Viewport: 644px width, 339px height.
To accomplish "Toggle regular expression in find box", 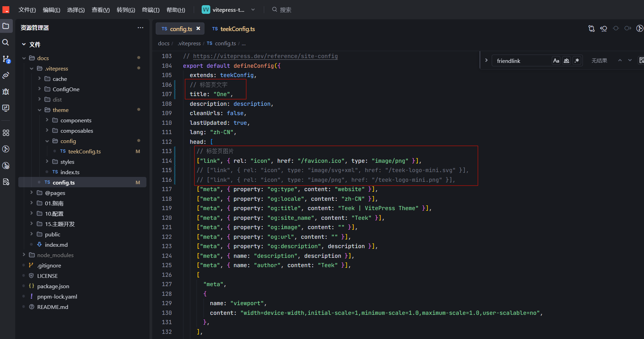I will pyautogui.click(x=577, y=60).
